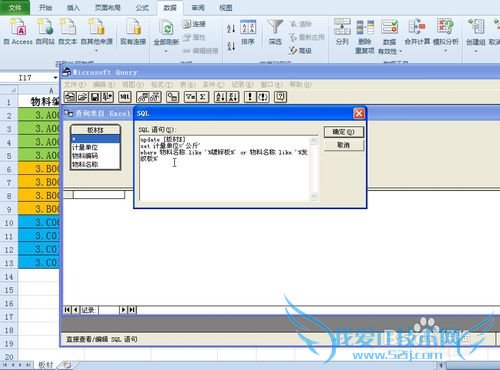This screenshot has width=500, height=370.
Task: Click 合并计算 consolidate icon
Action: coord(417,32)
